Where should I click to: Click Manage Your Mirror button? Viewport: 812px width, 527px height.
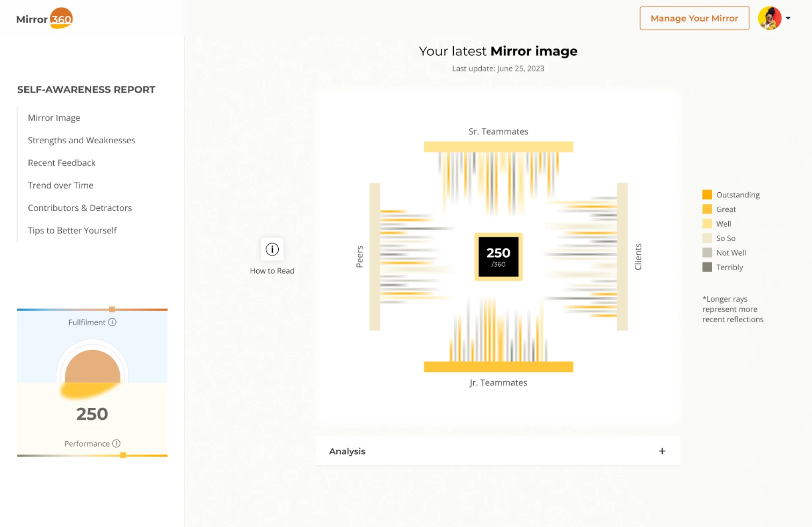tap(694, 18)
